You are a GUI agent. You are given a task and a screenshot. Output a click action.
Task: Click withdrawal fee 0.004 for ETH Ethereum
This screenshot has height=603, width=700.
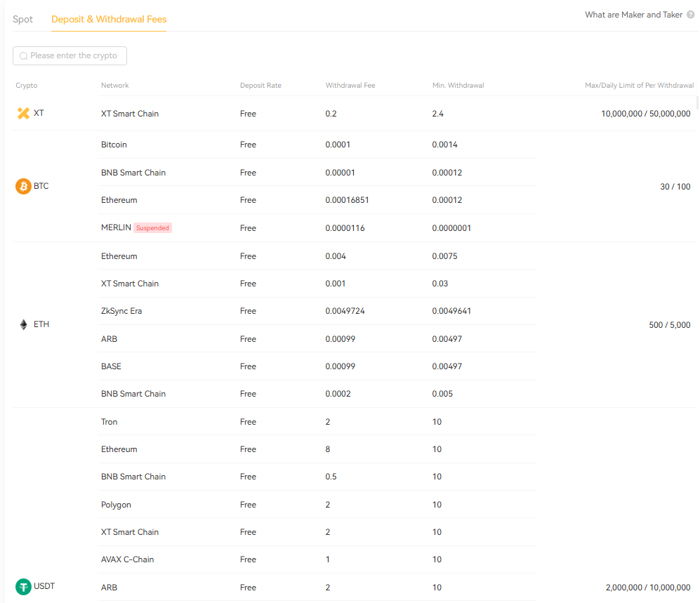pos(336,256)
